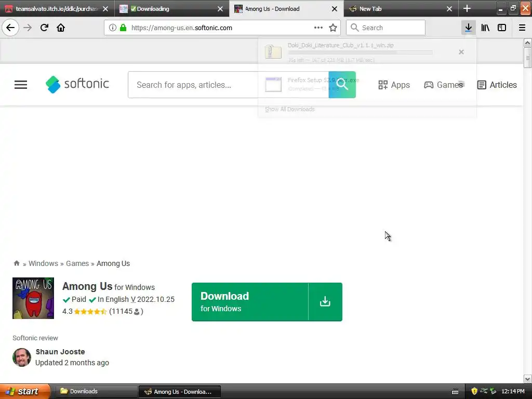Select Among Us taskbar button
This screenshot has height=399, width=532.
[180, 392]
